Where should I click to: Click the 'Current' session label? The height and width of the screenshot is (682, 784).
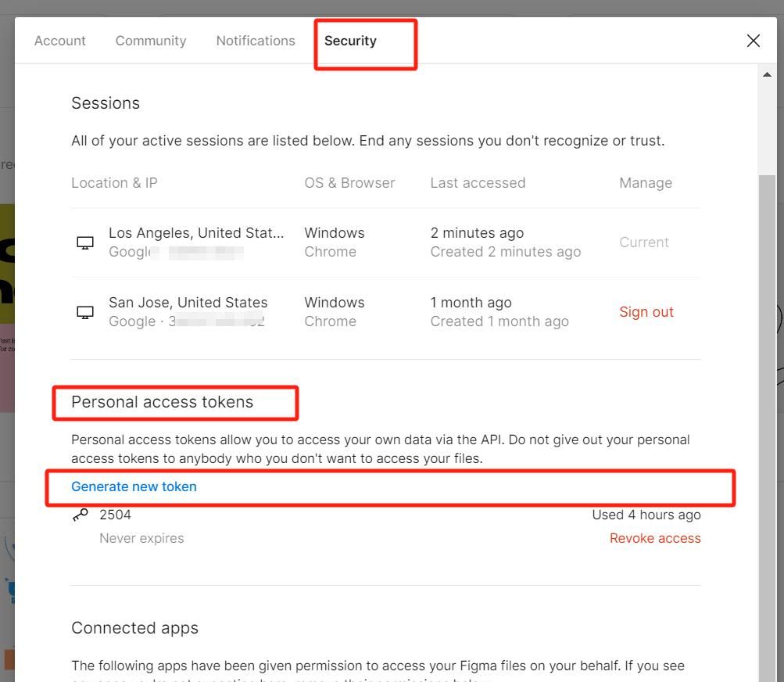click(643, 242)
